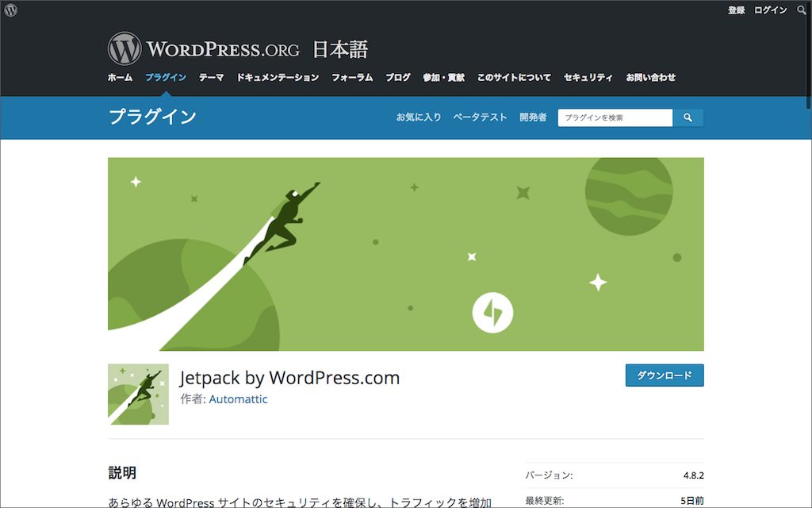Viewport: 812px width, 508px height.
Task: Go to the ホーム menu item
Action: [121, 77]
